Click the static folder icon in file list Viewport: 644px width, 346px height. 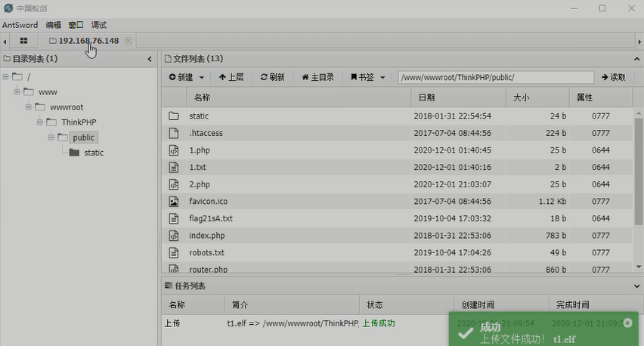pos(174,116)
